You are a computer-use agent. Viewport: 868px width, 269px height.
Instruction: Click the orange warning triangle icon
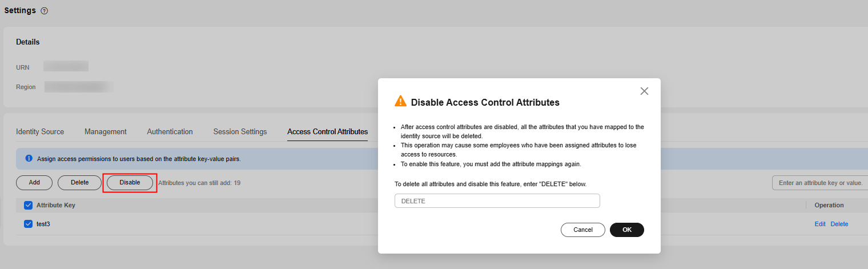click(401, 102)
